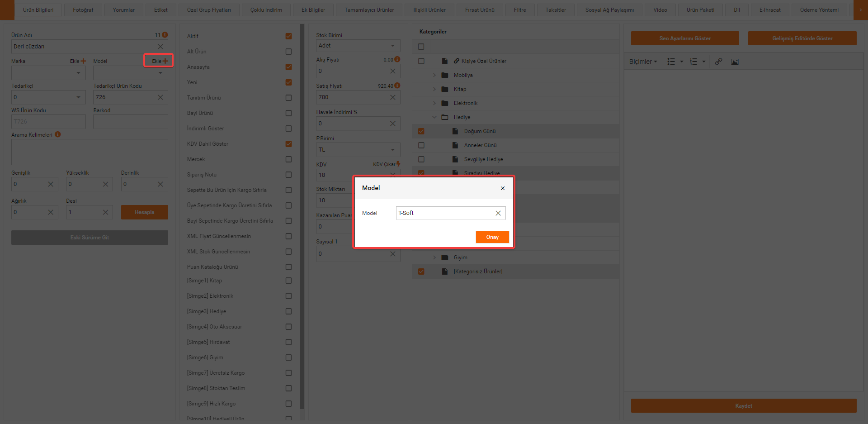Image resolution: width=868 pixels, height=424 pixels.
Task: Click Ekle plus next to Marka
Action: 78,61
